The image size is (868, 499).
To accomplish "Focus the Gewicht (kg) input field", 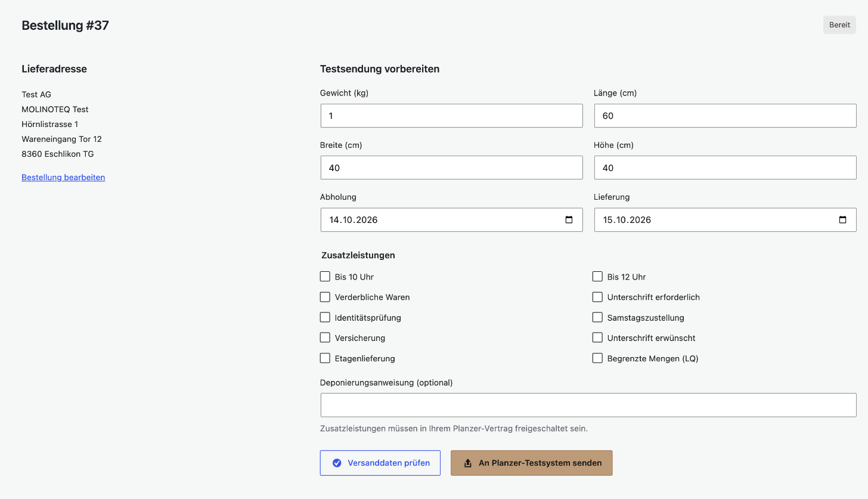I will [x=451, y=116].
